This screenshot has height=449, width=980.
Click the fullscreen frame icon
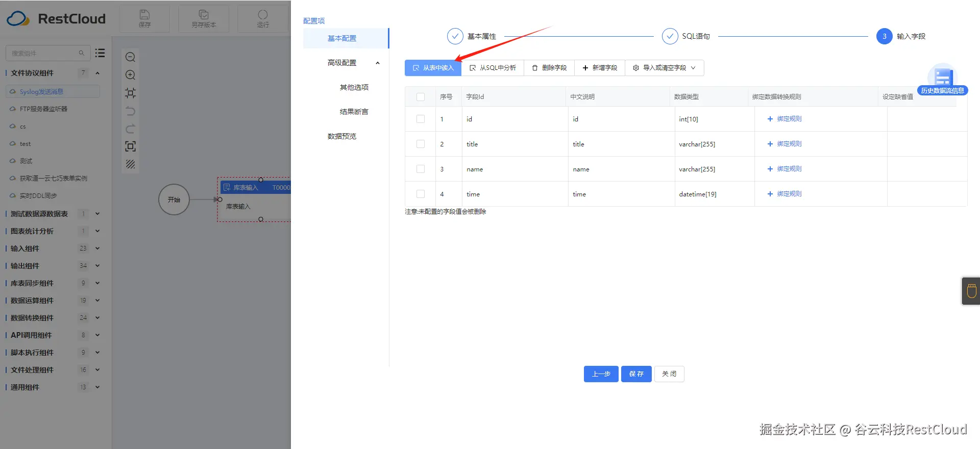[x=130, y=146]
